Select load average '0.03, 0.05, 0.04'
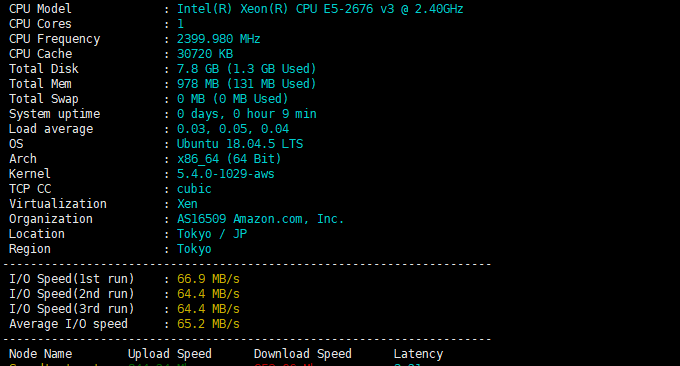Viewport: 680px width, 366px height. coord(233,129)
